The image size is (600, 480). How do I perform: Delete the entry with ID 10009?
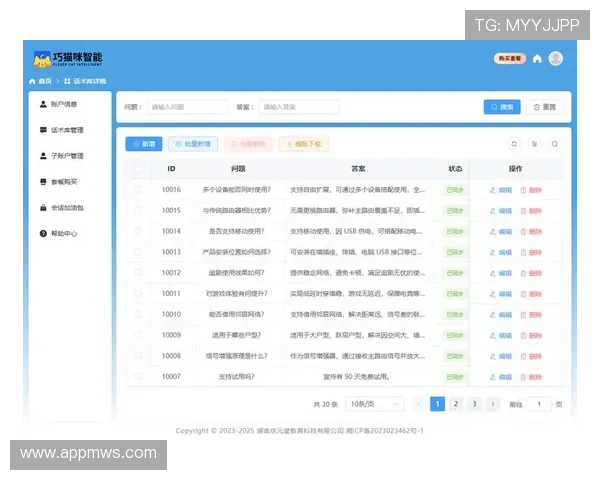[x=532, y=336]
